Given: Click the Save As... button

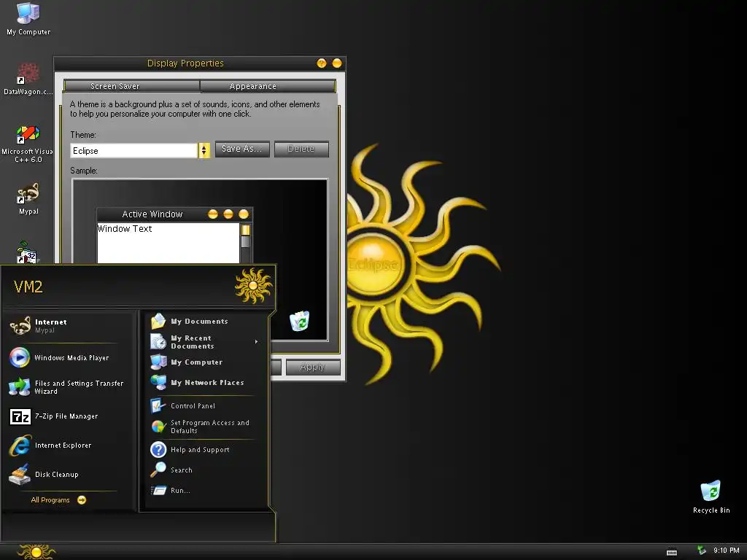Looking at the screenshot, I should coord(242,149).
